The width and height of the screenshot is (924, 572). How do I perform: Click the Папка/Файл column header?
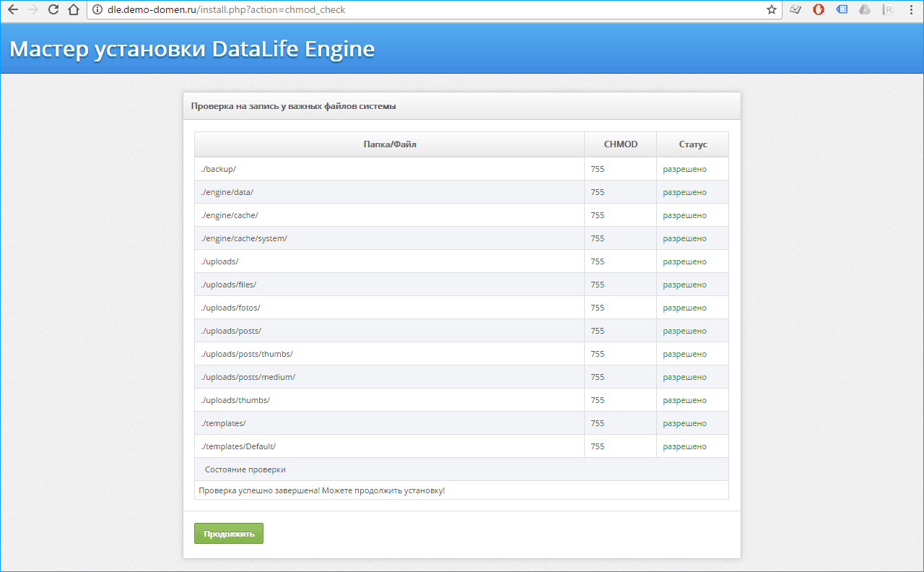pos(389,144)
